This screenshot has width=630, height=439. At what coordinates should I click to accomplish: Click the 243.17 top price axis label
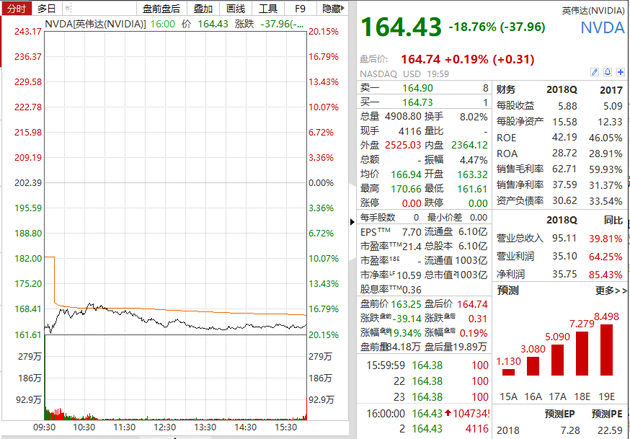click(x=28, y=31)
